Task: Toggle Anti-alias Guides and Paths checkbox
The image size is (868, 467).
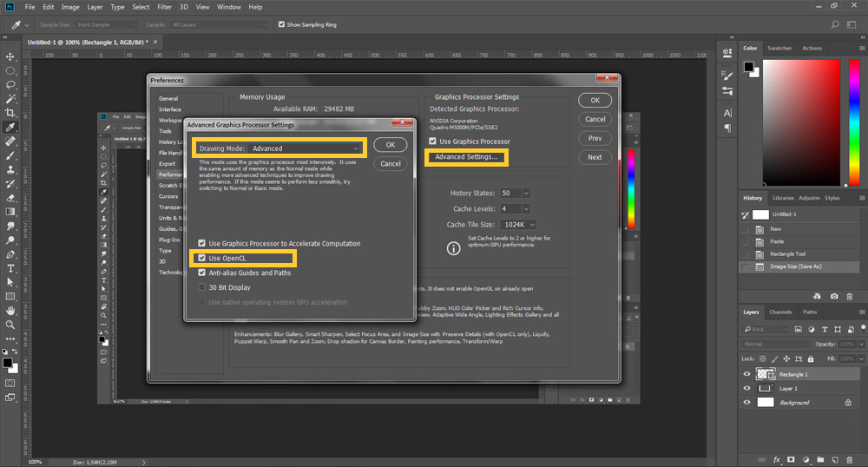Action: (202, 273)
